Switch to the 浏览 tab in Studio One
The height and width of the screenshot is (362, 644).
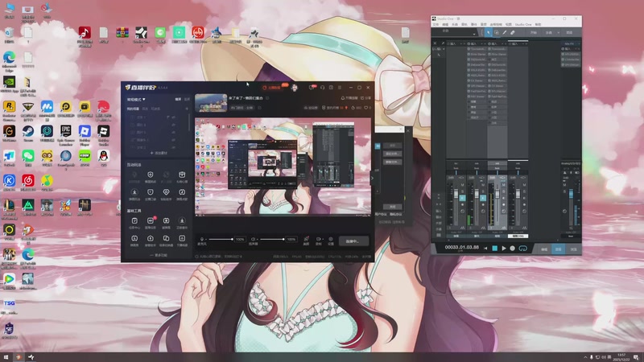tap(573, 249)
